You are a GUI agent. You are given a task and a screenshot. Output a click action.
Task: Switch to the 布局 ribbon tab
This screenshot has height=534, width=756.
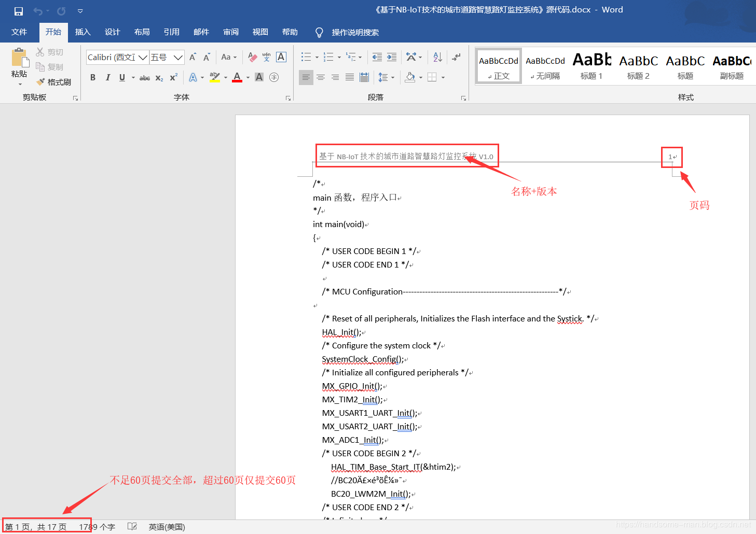[x=142, y=32]
